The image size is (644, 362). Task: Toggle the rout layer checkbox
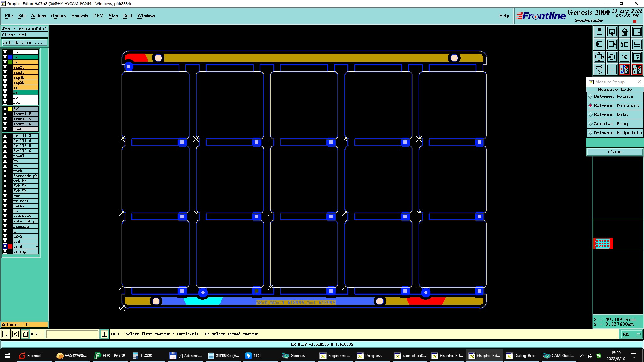click(5, 129)
